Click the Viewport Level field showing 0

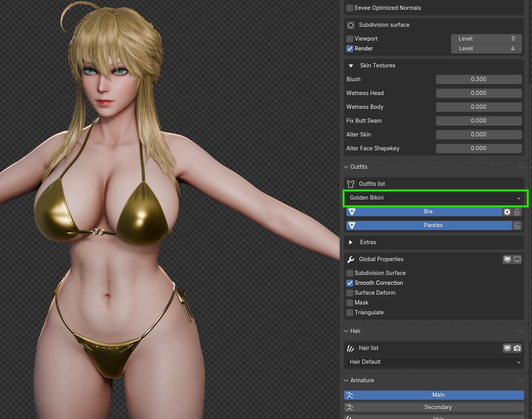tap(486, 39)
